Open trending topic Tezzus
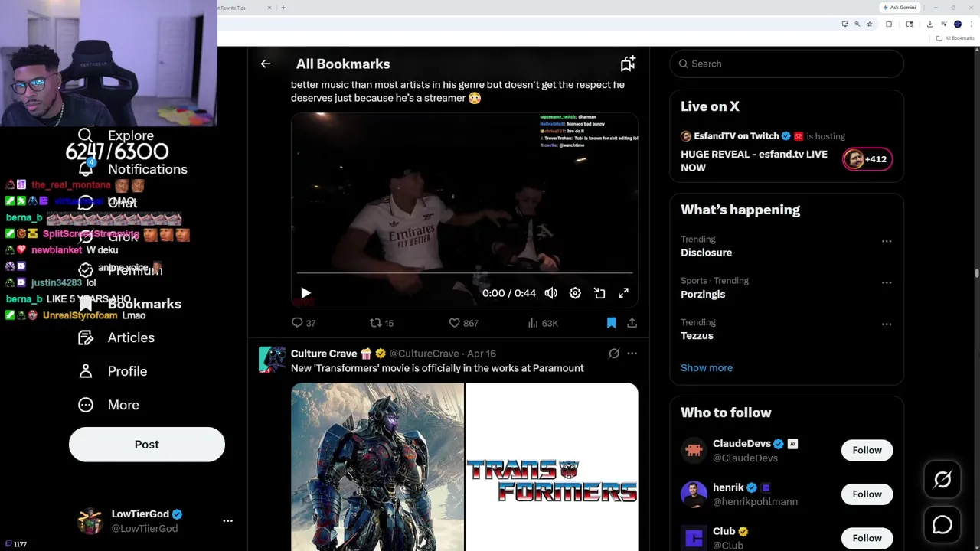 pyautogui.click(x=697, y=335)
